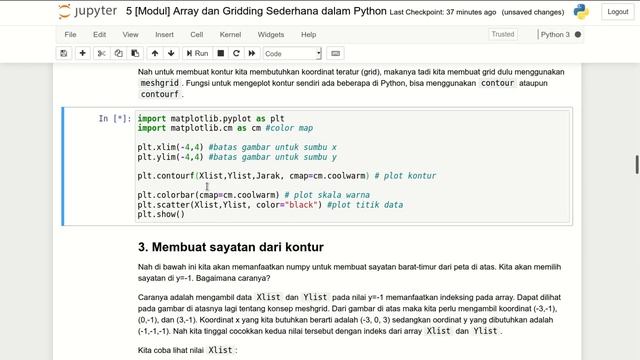Click the kernel busy indicator circle
Viewport: 640px width, 360px height.
pos(578,35)
